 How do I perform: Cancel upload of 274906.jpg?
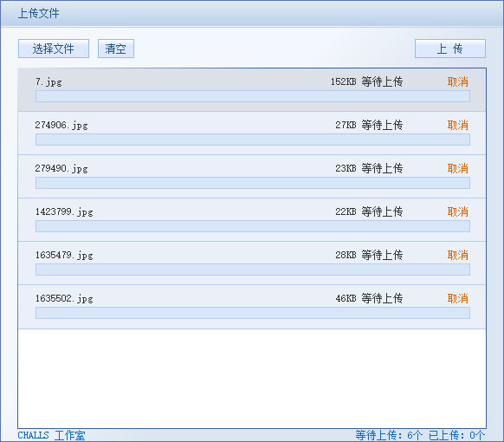(x=458, y=125)
